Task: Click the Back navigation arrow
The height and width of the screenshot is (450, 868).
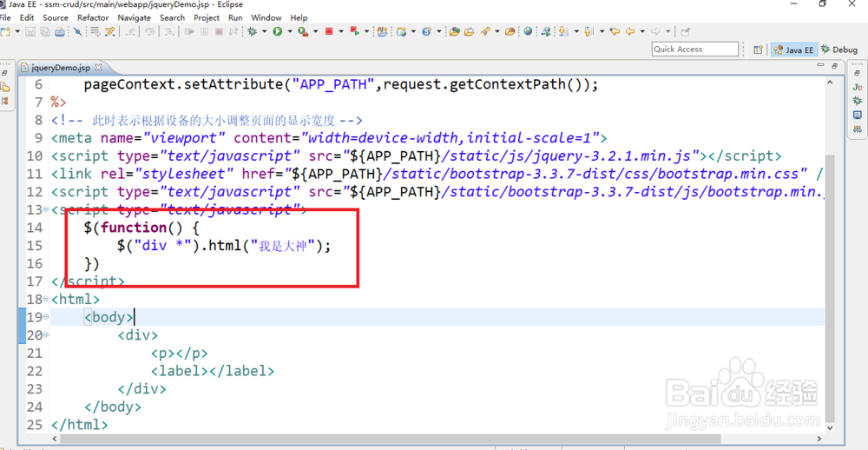Action: click(x=630, y=31)
